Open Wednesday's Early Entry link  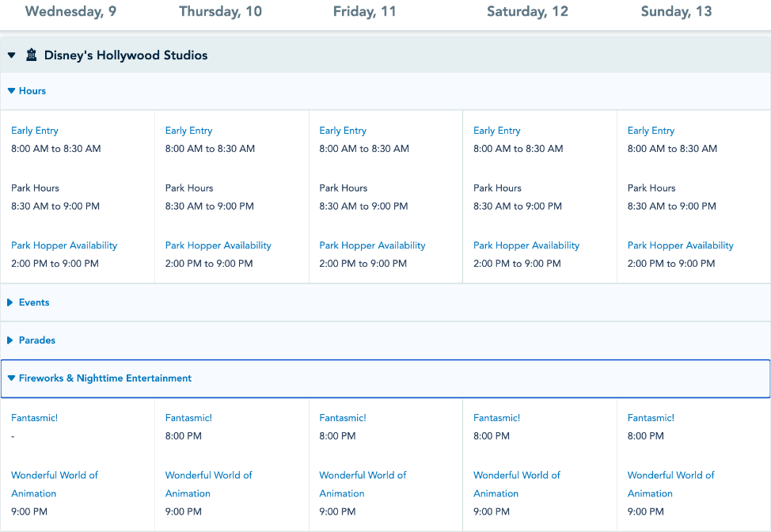[35, 131]
